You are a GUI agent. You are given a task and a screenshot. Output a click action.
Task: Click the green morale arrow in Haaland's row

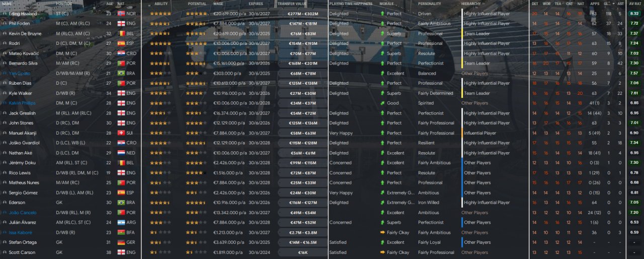[x=382, y=14]
